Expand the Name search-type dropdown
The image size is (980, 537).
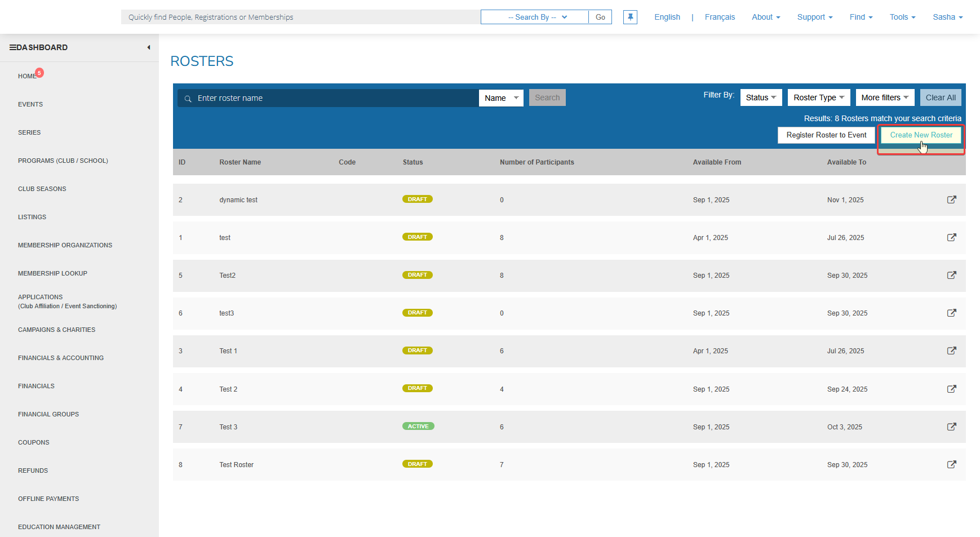pos(501,98)
